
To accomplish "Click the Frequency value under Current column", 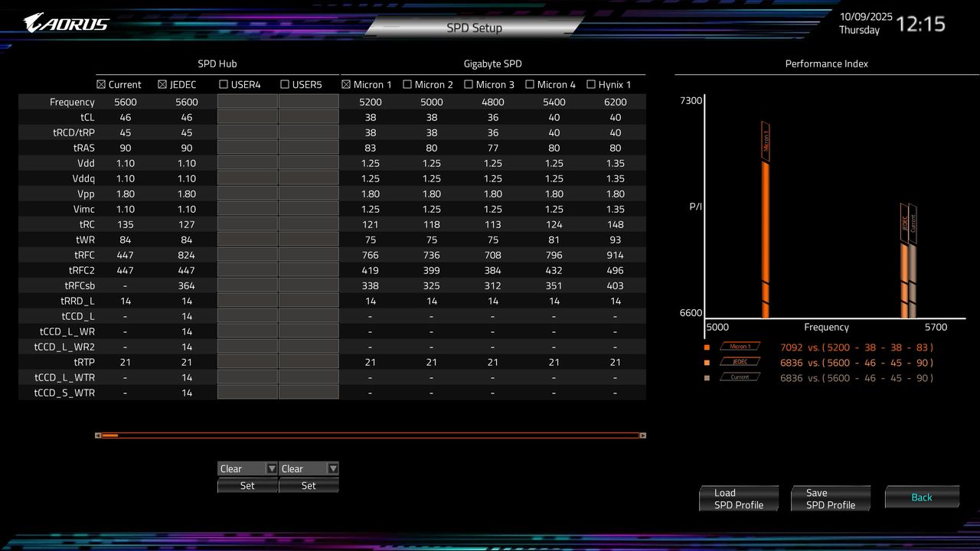I will (125, 102).
